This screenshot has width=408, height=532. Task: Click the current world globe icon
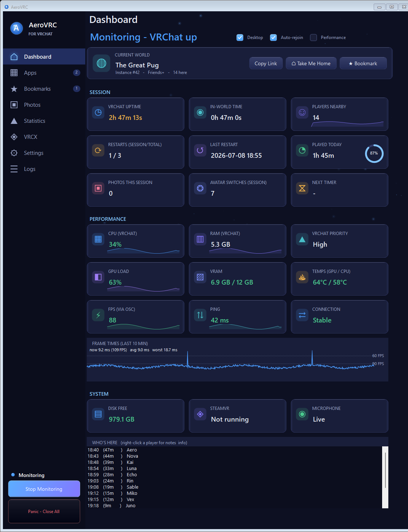[101, 63]
